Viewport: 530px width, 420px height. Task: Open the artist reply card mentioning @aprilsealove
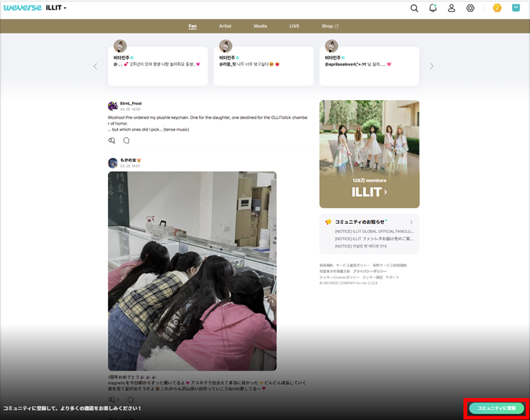[370, 66]
